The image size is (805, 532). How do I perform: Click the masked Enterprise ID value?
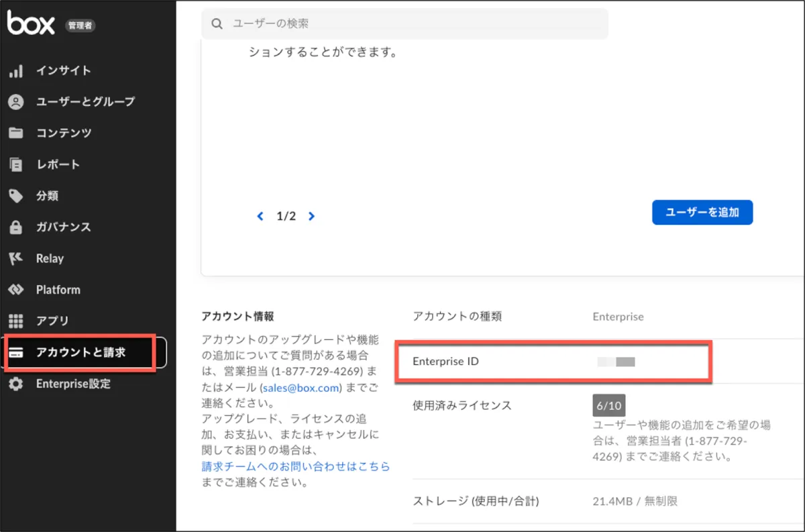tap(616, 362)
